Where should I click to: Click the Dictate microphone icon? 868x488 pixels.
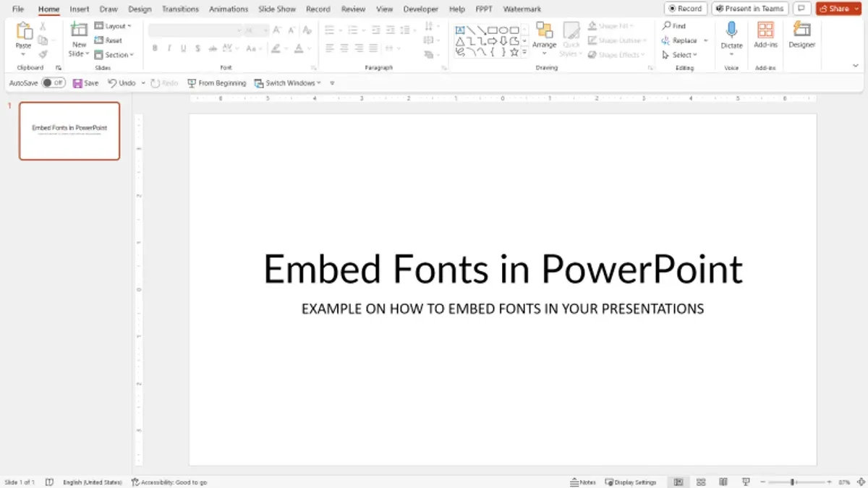tap(731, 30)
